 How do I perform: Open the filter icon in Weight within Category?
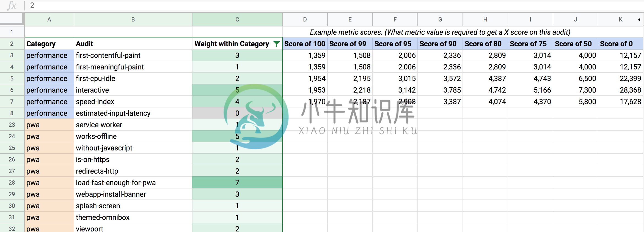coord(277,44)
